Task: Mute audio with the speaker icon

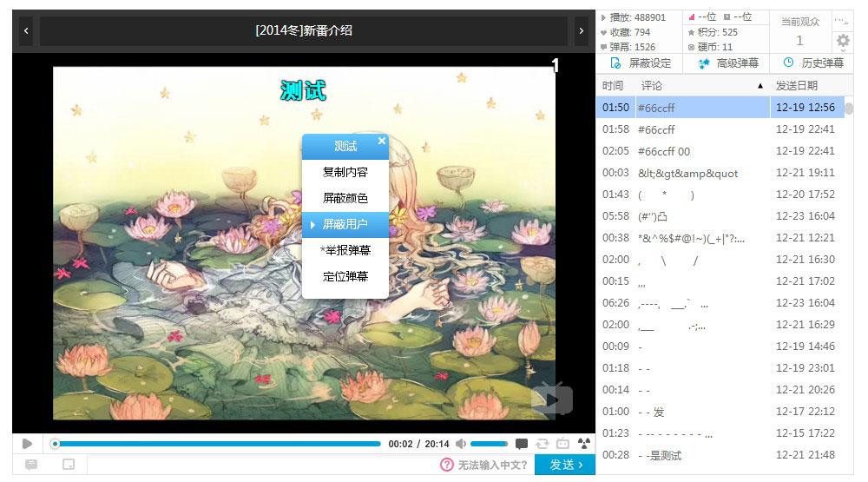Action: point(461,444)
